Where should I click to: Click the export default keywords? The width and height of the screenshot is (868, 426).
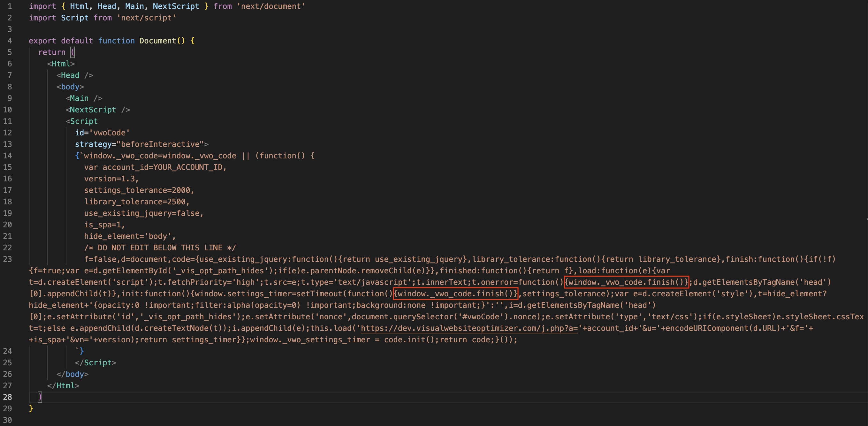(61, 41)
